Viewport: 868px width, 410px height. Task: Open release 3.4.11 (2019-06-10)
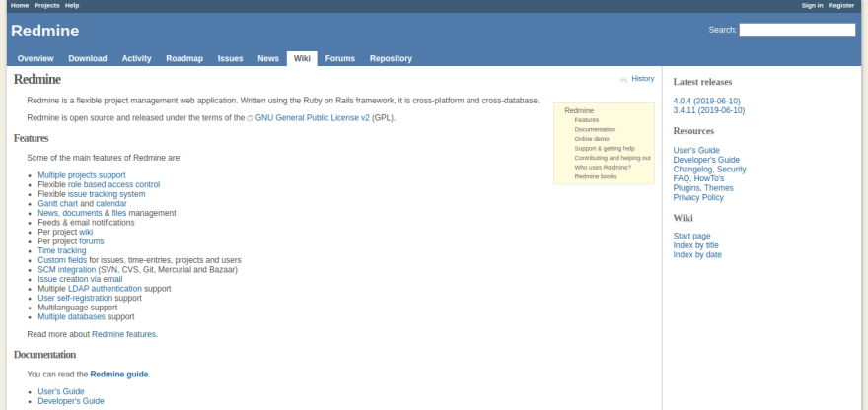(709, 110)
